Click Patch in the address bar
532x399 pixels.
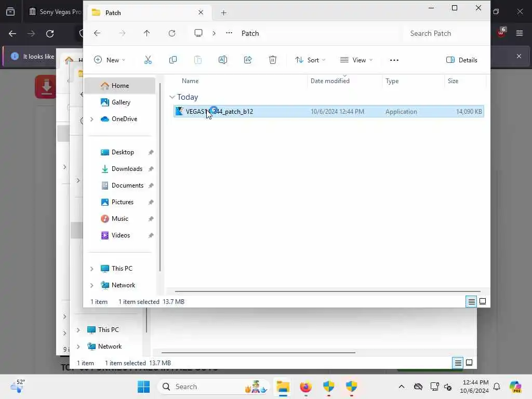click(x=250, y=33)
